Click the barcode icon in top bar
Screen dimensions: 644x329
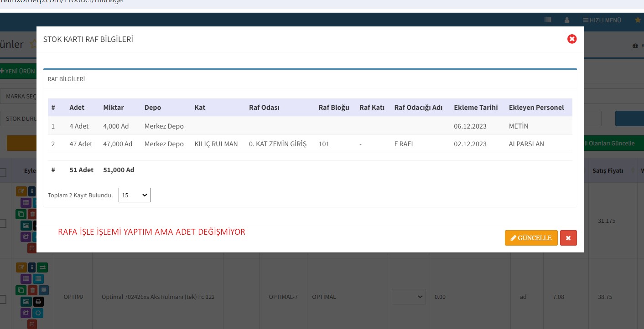[x=548, y=20]
